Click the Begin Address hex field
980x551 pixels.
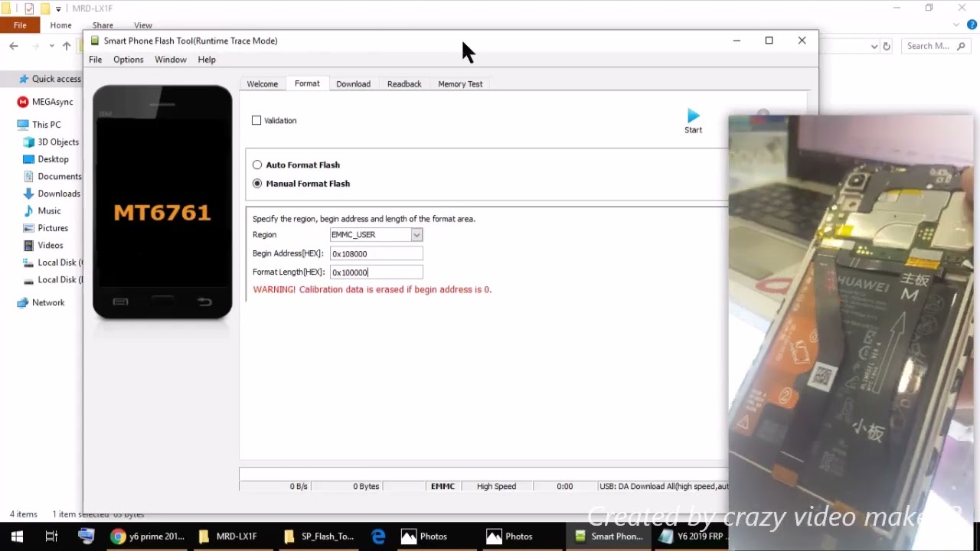click(x=376, y=253)
